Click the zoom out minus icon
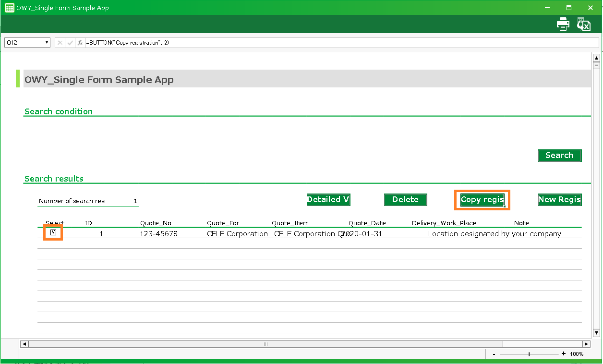 pos(494,354)
